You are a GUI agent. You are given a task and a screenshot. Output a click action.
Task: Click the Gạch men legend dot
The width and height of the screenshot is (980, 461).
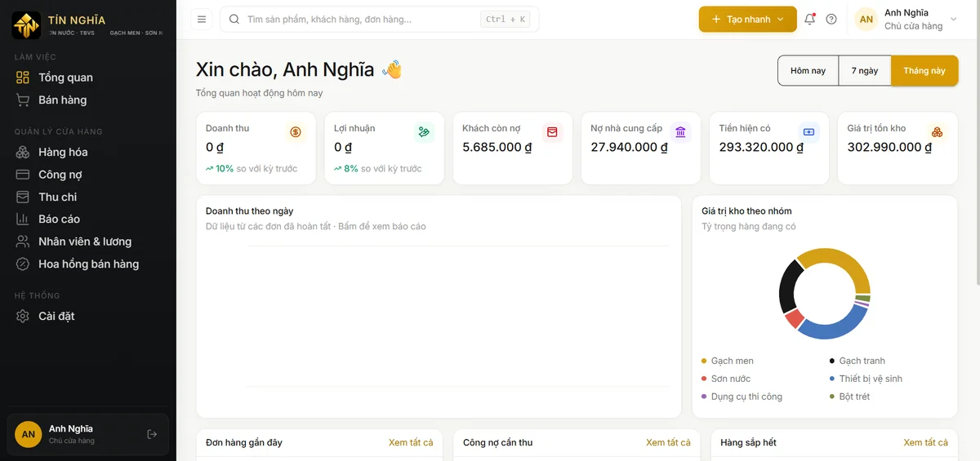point(704,361)
